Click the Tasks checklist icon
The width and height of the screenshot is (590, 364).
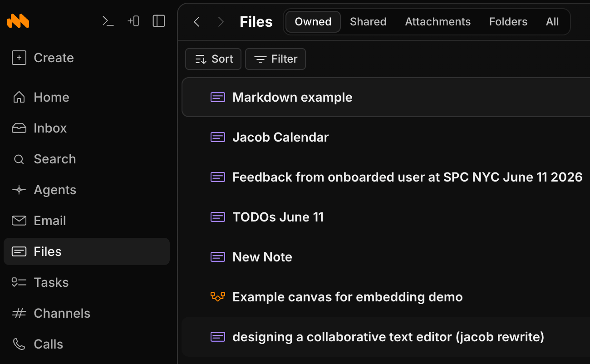(x=19, y=282)
